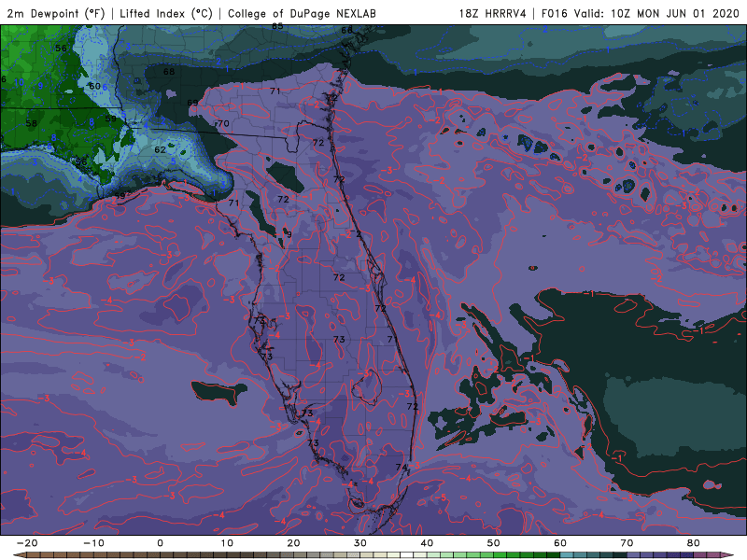Click the -10 label on the color scale
Viewport: 747px width, 560px height.
(93, 543)
